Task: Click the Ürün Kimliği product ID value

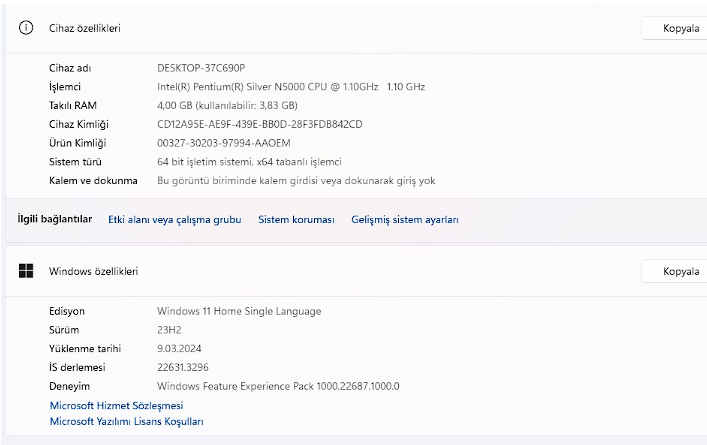Action: [224, 143]
